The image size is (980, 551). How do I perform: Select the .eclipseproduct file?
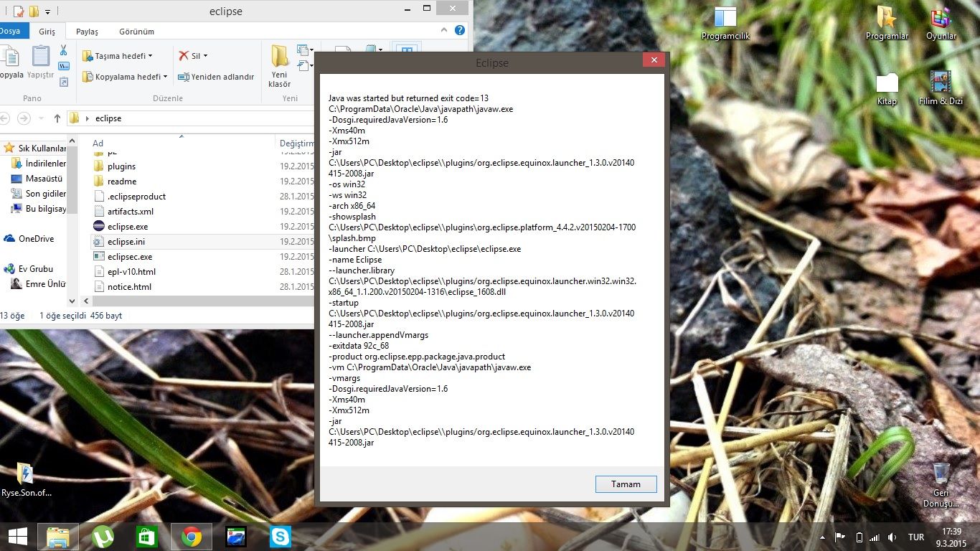130,197
